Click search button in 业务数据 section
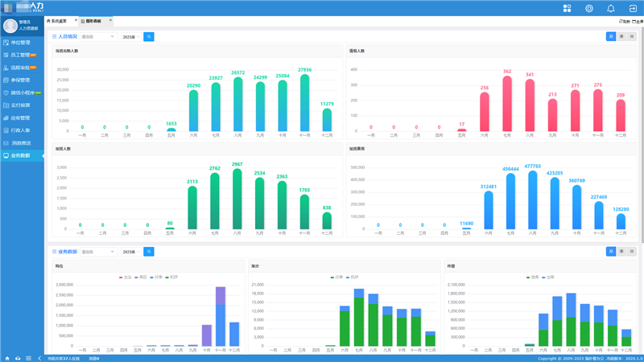Viewport: 644px width, 362px height. tap(148, 252)
